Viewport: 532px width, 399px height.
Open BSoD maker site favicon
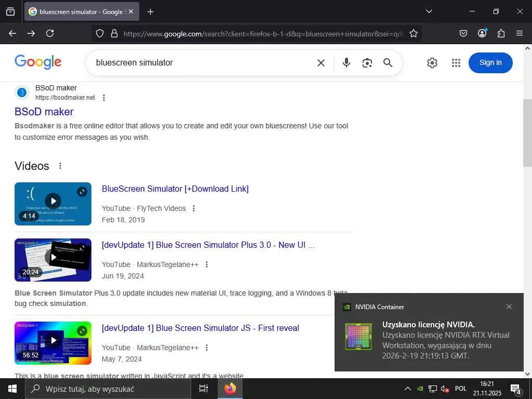(x=22, y=92)
